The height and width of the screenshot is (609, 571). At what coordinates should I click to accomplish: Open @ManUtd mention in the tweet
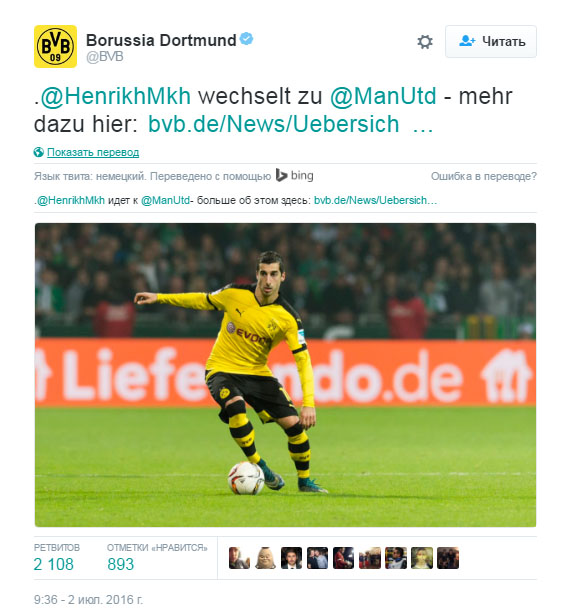click(x=383, y=96)
